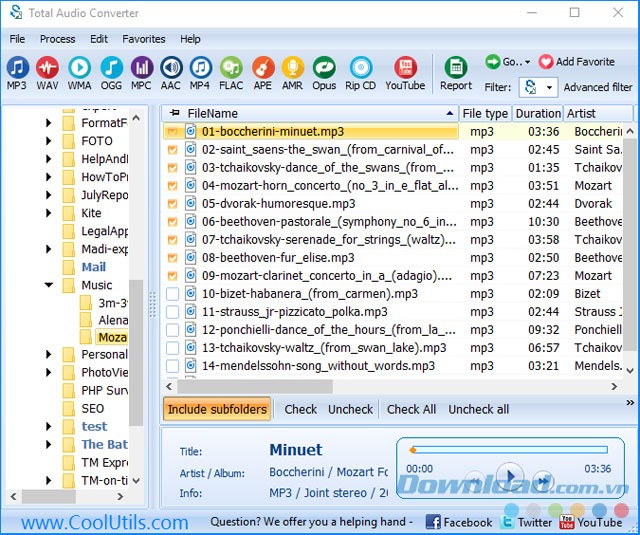Open the YouTube download tool in toolbar
640x535 pixels.
coord(405,68)
